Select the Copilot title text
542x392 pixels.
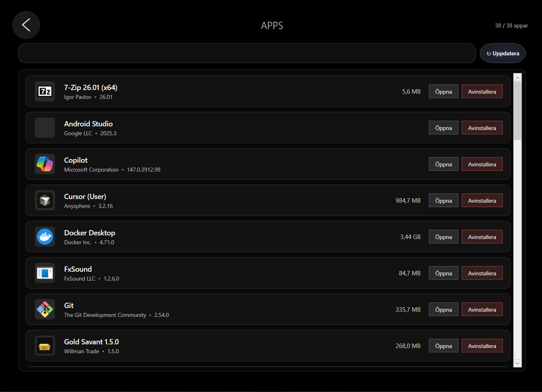(x=76, y=160)
